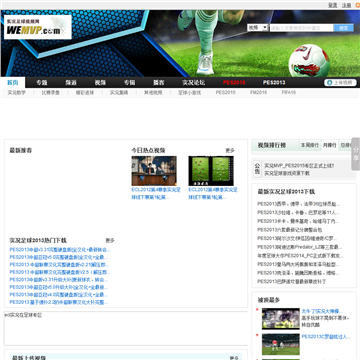The width and height of the screenshot is (360, 360).
Task: Open the FM2016 sub-navigation link
Action: [x=258, y=93]
